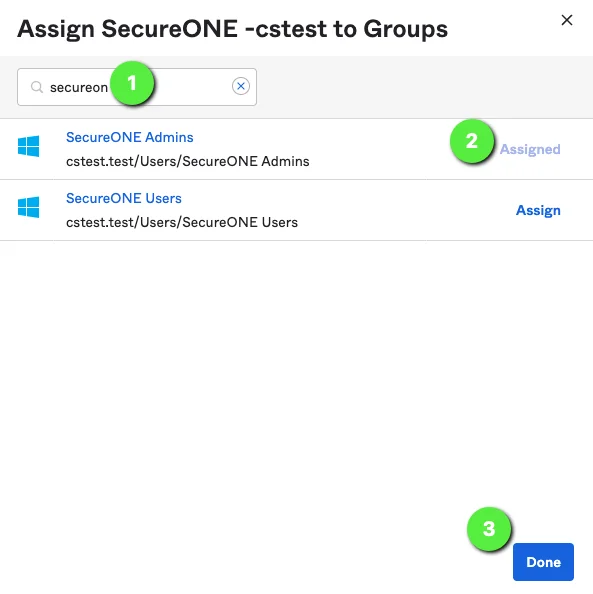Click the green step 1 badge
This screenshot has width=593, height=594.
(132, 83)
